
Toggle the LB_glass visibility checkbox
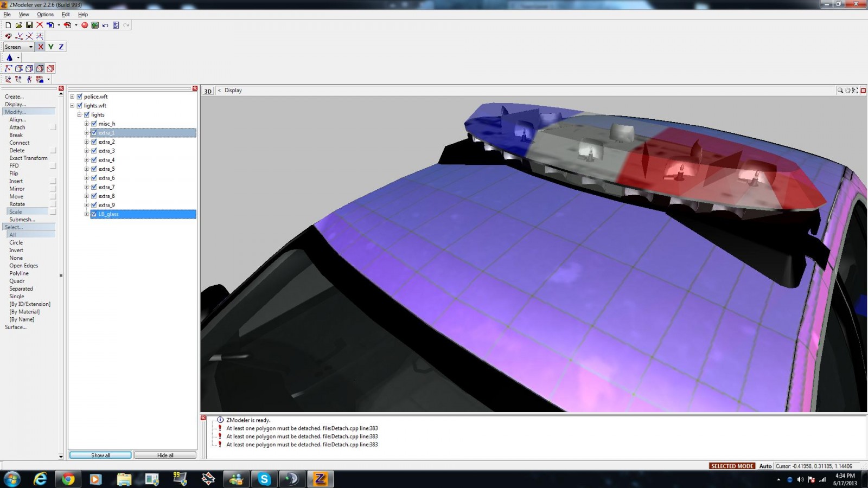click(x=94, y=214)
